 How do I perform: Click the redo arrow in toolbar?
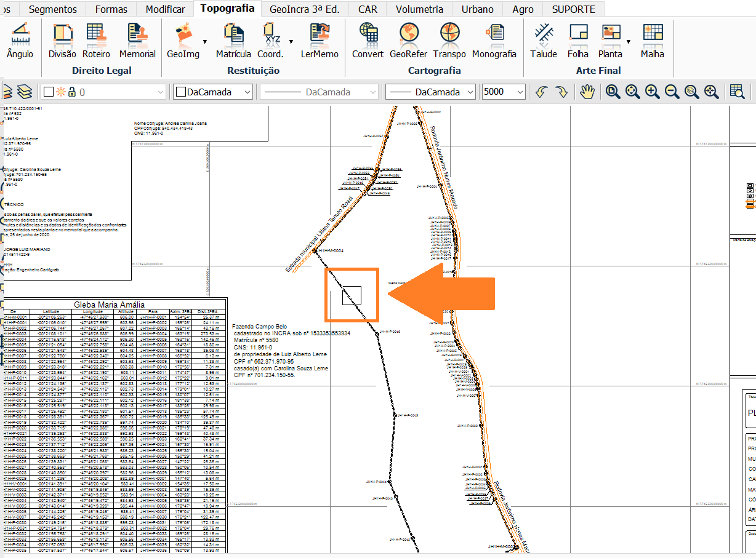(x=561, y=92)
